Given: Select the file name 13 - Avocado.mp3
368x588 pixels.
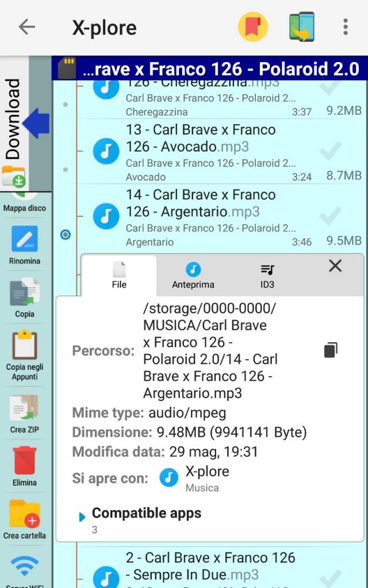Looking at the screenshot, I should (201, 138).
